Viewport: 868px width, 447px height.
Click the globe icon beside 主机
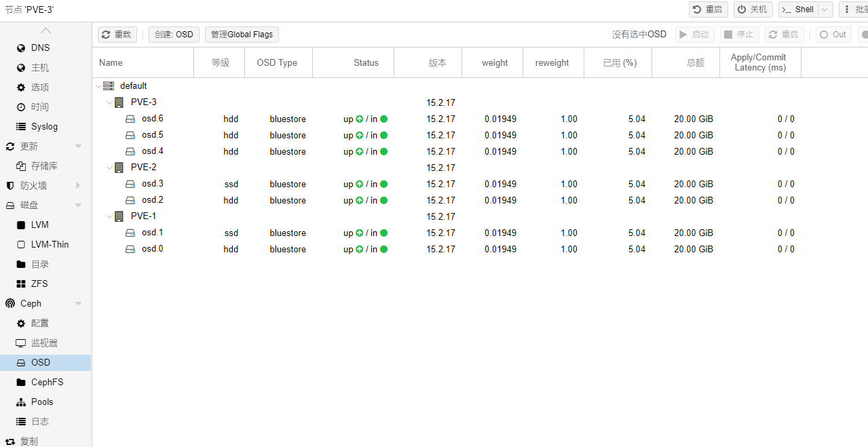pyautogui.click(x=21, y=68)
